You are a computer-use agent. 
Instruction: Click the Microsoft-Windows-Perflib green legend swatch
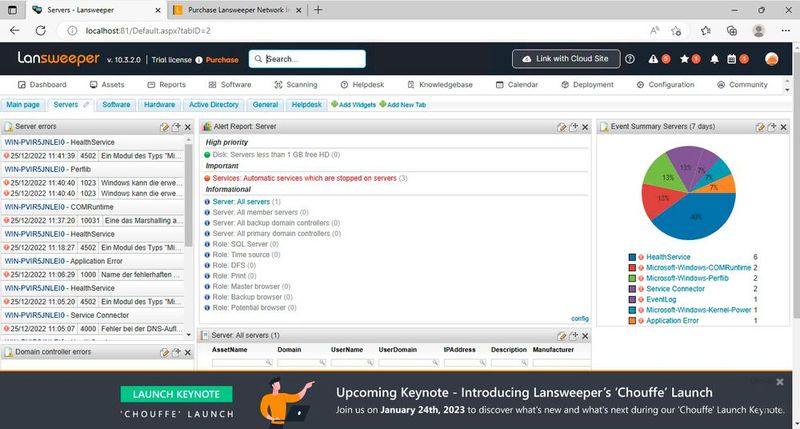[x=632, y=279]
